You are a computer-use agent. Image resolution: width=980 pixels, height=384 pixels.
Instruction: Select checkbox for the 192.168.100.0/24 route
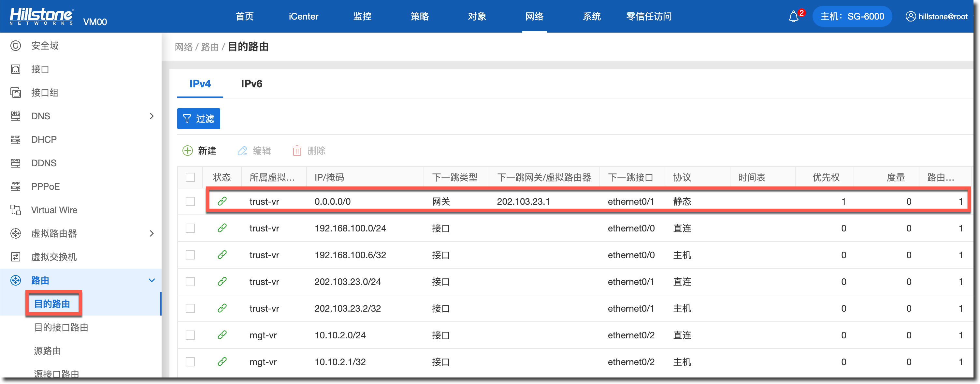[190, 228]
